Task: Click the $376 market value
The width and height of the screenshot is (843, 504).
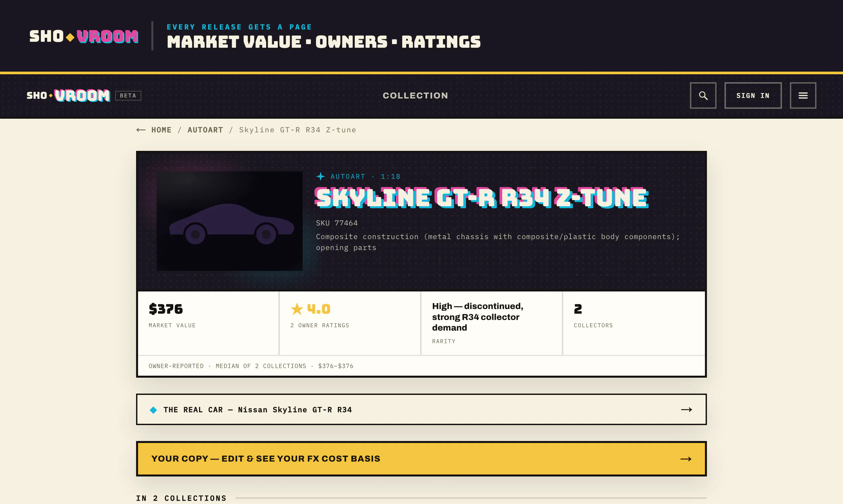Action: coord(166,309)
